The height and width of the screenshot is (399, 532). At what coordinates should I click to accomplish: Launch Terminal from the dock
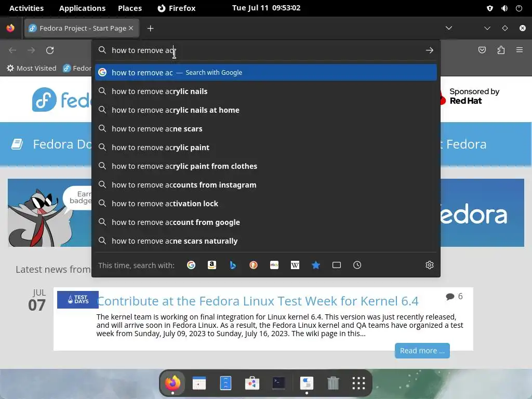click(278, 383)
